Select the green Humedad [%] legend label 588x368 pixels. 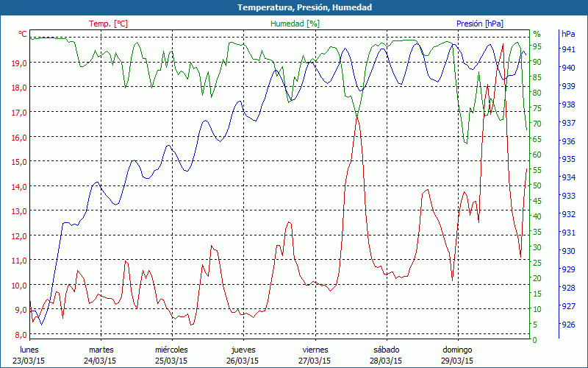[x=295, y=24]
